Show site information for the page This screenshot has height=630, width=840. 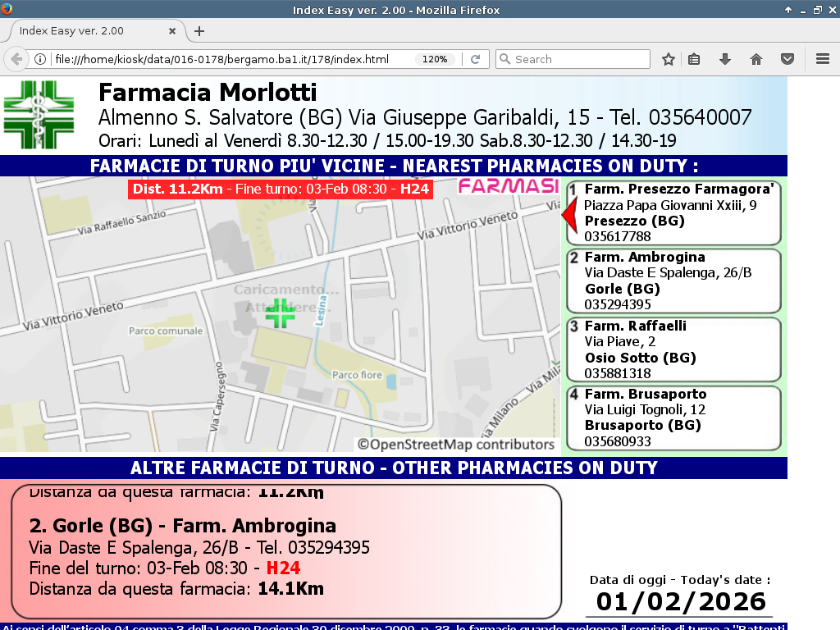(x=39, y=59)
